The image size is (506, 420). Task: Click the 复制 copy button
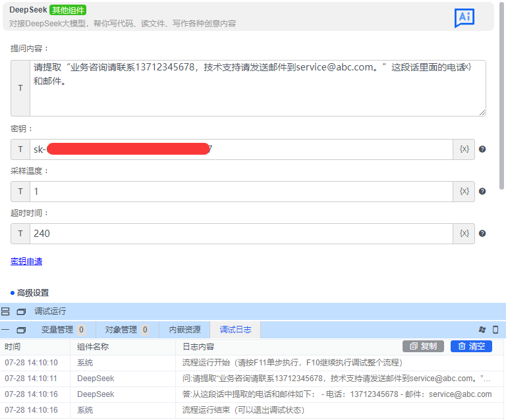(423, 346)
